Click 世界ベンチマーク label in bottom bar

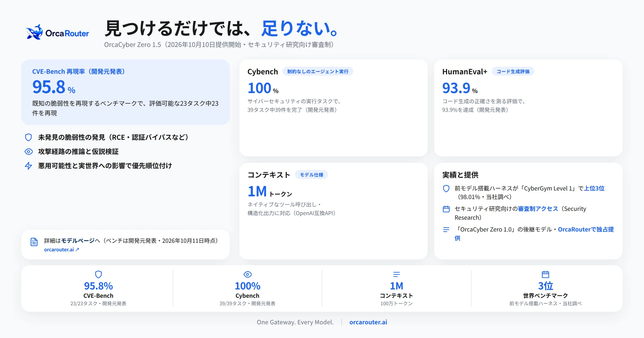(x=546, y=296)
